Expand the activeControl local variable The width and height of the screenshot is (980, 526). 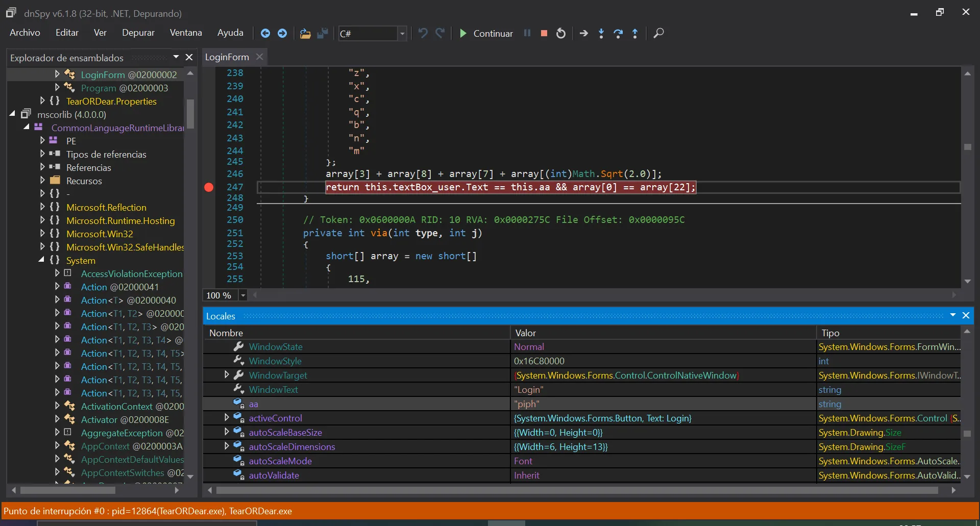(227, 418)
